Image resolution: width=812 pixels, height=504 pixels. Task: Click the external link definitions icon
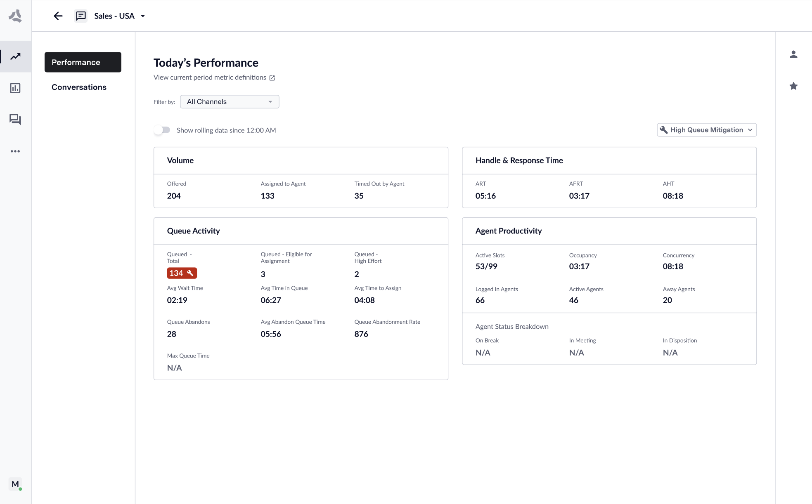point(272,78)
